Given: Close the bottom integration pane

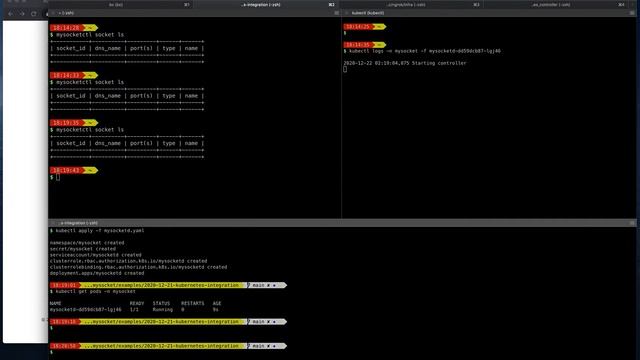Looking at the screenshot, I should pyautogui.click(x=53, y=223).
